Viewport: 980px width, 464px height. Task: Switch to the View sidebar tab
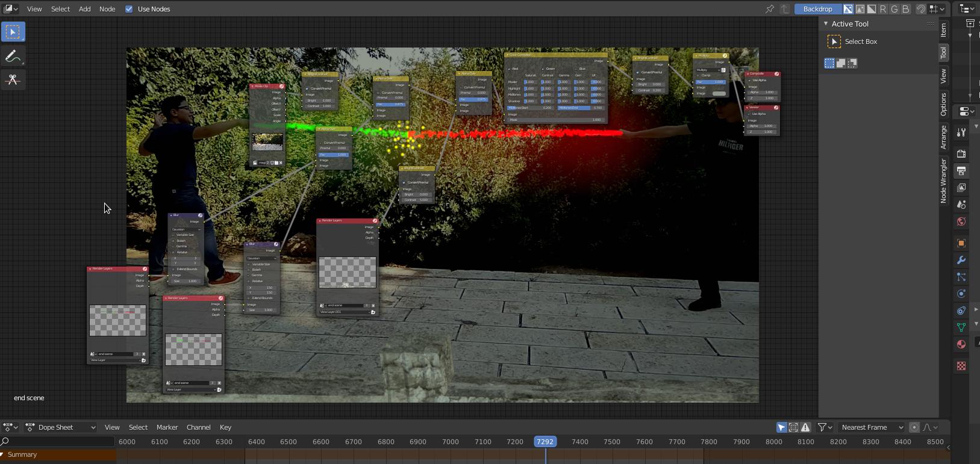click(944, 76)
